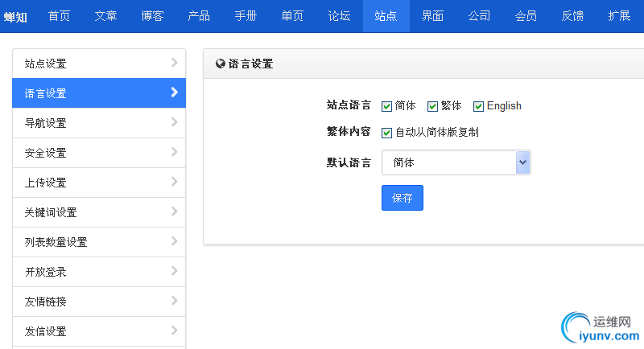
Task: Open the 首页 top menu
Action: click(59, 16)
